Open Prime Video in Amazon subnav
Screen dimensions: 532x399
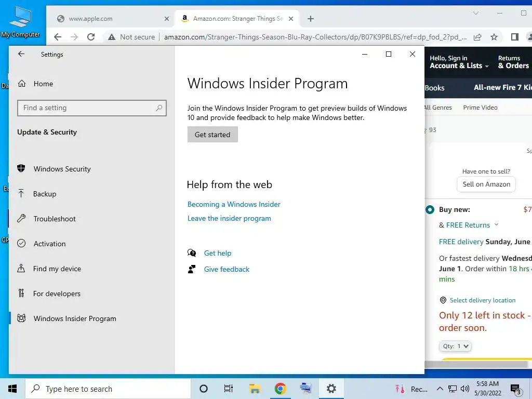[x=480, y=108]
